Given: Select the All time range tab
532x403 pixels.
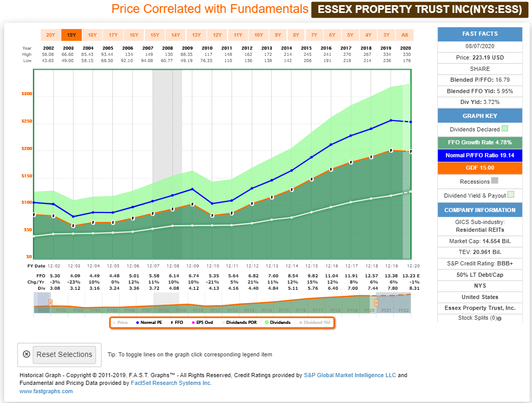Looking at the screenshot, I should point(404,35).
